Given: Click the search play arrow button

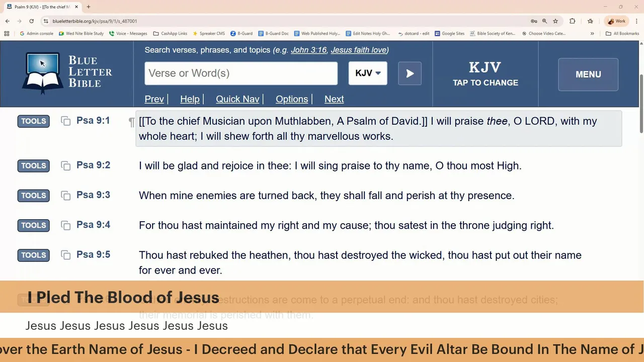Looking at the screenshot, I should [x=410, y=73].
